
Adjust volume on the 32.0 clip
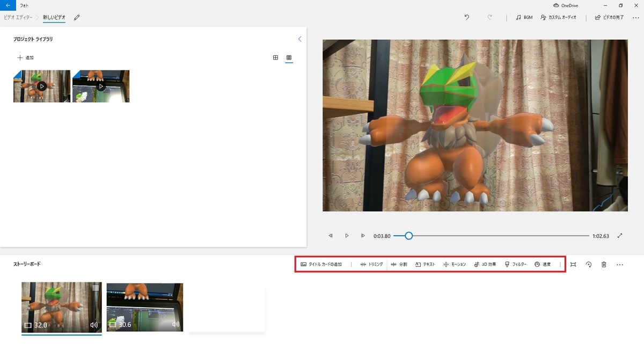click(x=94, y=325)
